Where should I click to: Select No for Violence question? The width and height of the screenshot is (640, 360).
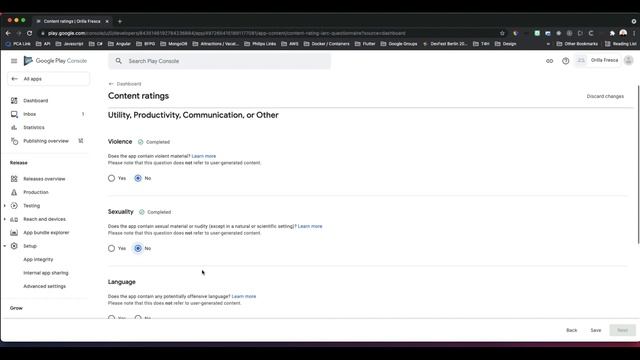[138, 178]
